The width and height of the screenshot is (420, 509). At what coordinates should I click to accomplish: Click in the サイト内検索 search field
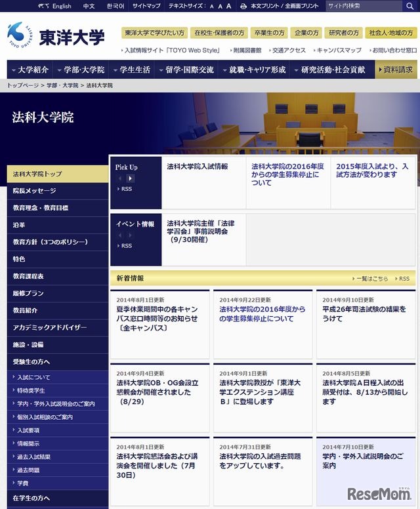pyautogui.click(x=364, y=6)
